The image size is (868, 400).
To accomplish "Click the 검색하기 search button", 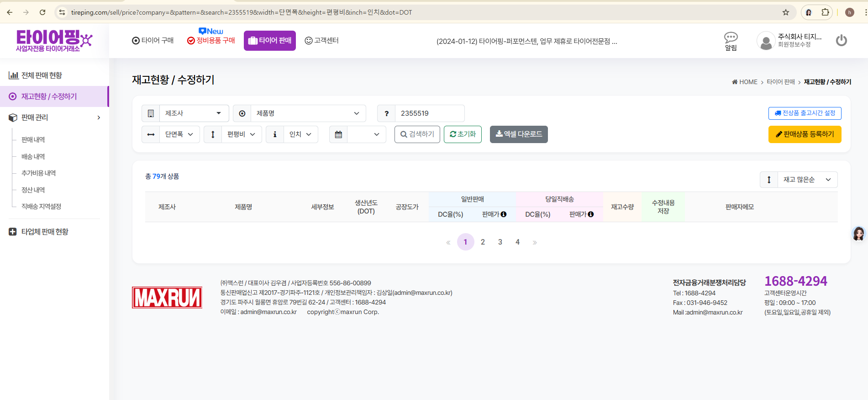I will (417, 134).
